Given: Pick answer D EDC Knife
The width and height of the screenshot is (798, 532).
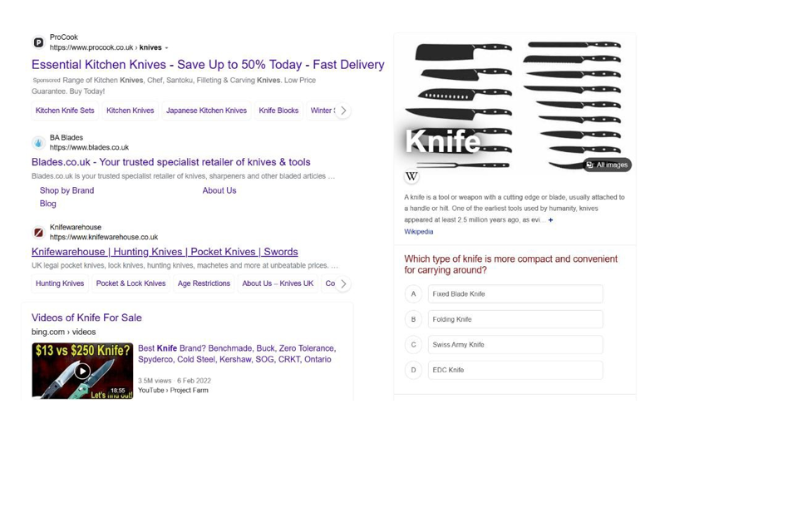Looking at the screenshot, I should [515, 370].
